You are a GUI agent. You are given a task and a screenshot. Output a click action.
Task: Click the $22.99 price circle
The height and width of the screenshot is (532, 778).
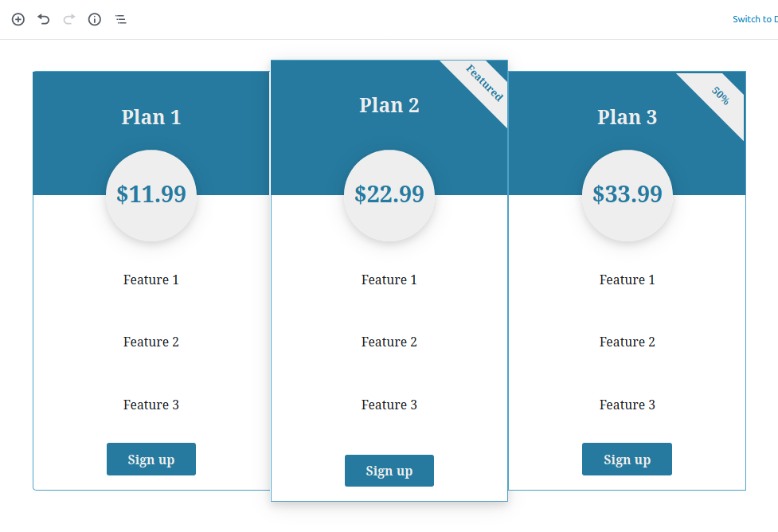pyautogui.click(x=389, y=195)
